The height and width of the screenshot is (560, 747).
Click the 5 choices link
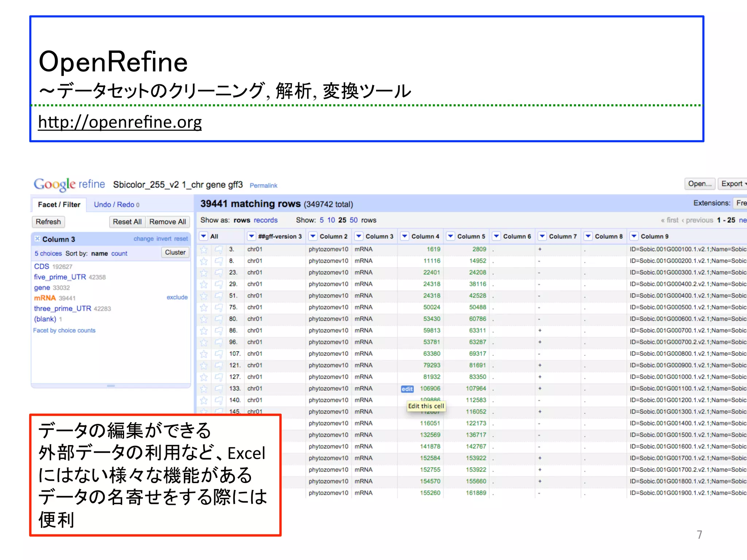coord(48,253)
